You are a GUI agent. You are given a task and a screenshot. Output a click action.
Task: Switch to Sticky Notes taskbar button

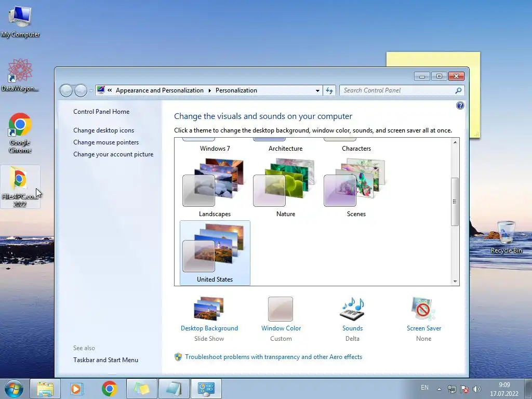coord(142,389)
